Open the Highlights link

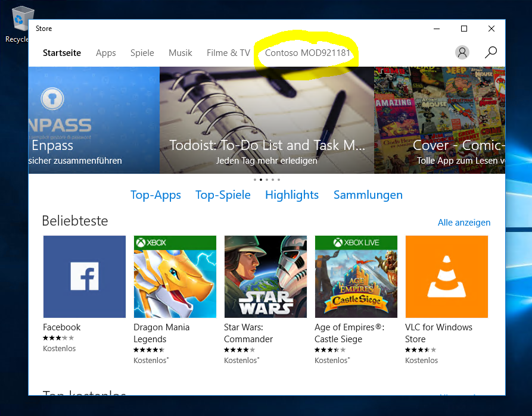[292, 195]
